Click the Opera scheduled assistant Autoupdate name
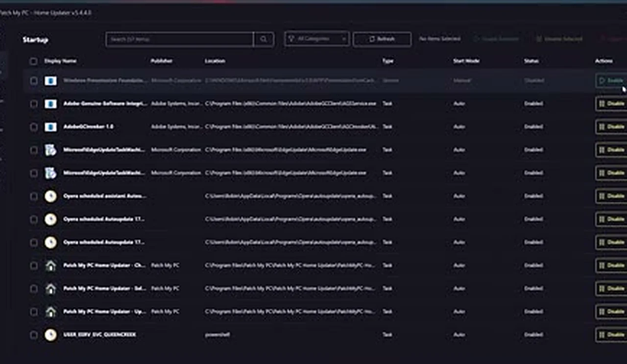This screenshot has width=627, height=364. pyautogui.click(x=105, y=196)
